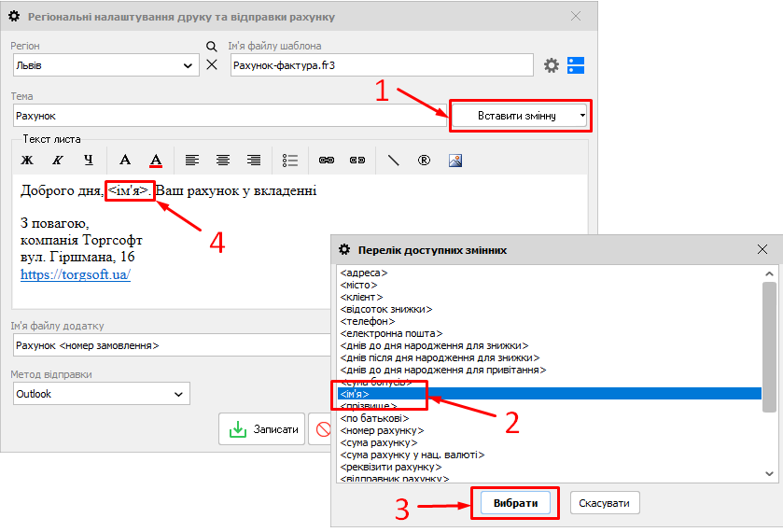Insert a bulleted list
The width and height of the screenshot is (783, 532).
[x=290, y=160]
